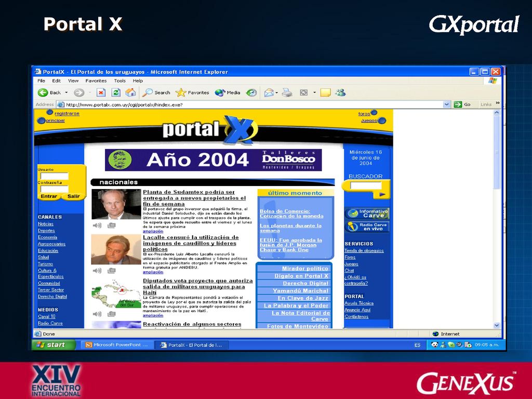The image size is (532, 399).
Task: Open the Address bar dropdown arrow
Action: (x=446, y=104)
